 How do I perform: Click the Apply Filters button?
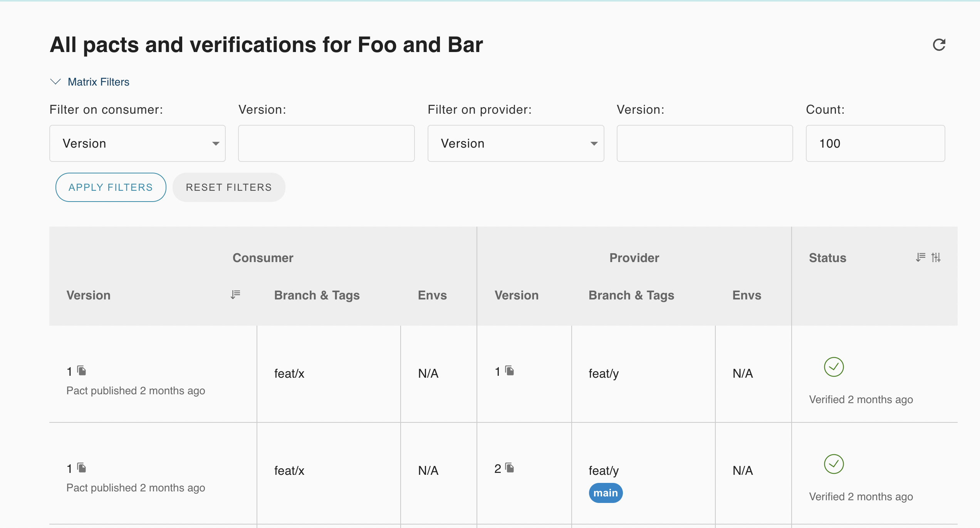pos(111,187)
